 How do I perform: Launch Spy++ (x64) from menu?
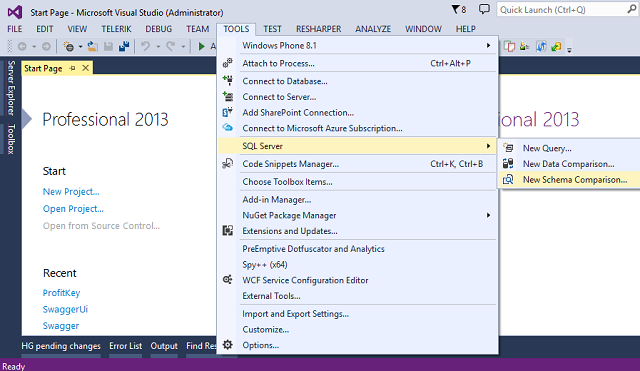click(358, 264)
